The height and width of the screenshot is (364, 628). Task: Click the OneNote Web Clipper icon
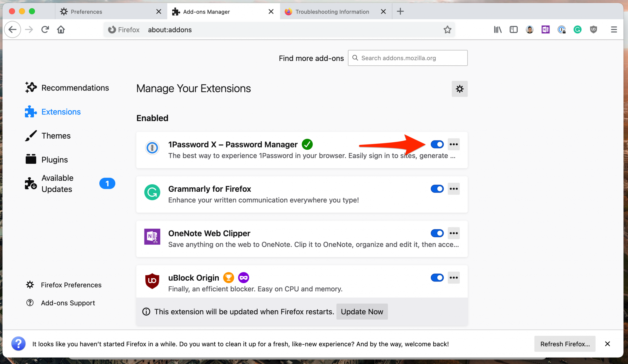[x=153, y=236]
